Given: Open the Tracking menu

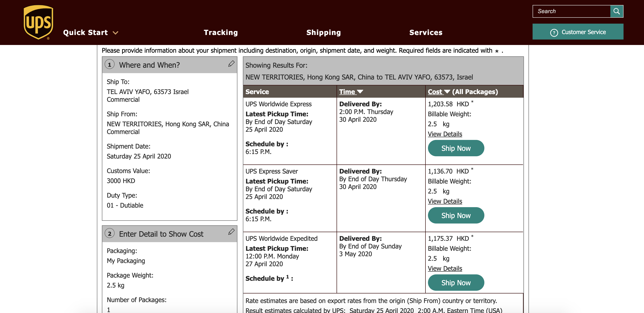Looking at the screenshot, I should 221,32.
